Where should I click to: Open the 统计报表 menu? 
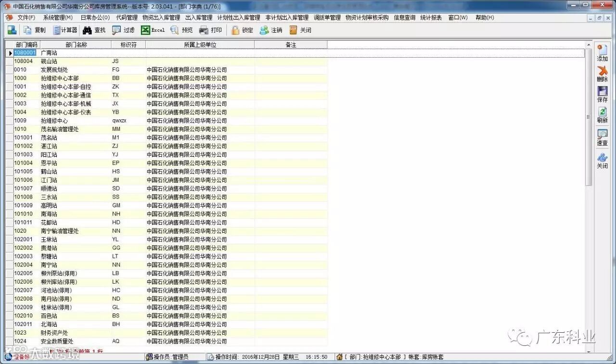[431, 17]
